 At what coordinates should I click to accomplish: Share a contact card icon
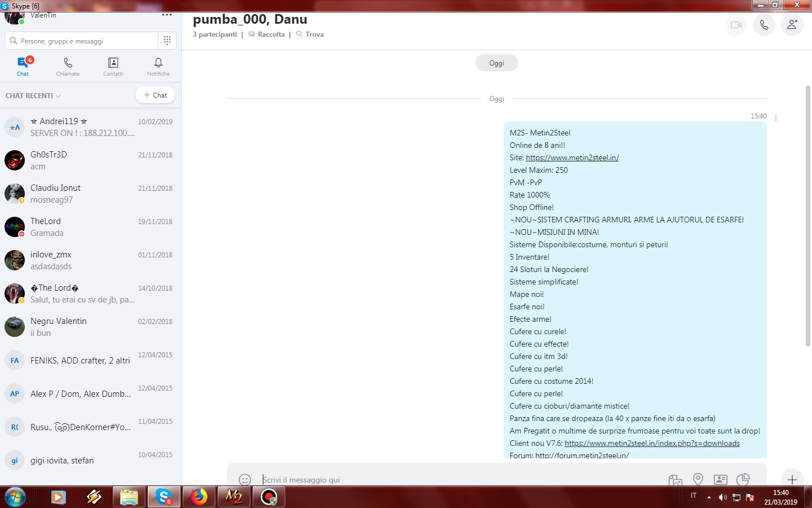[721, 480]
